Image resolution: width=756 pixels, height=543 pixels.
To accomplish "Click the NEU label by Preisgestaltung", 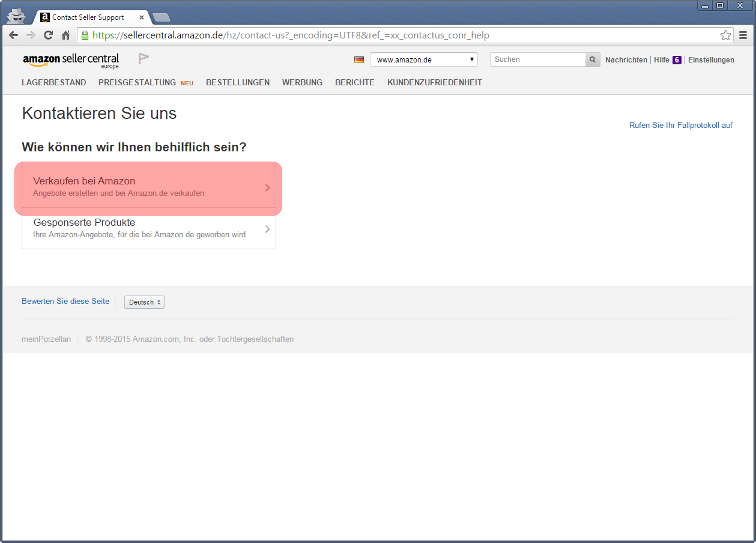I will tap(187, 83).
